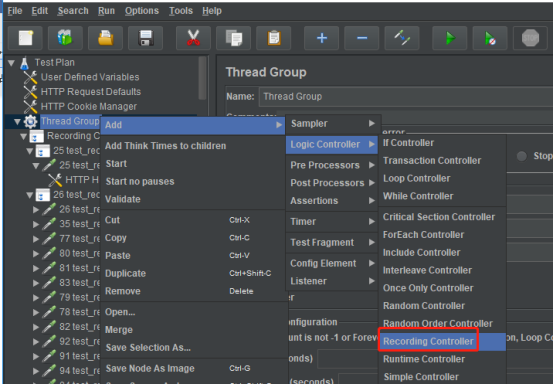This screenshot has height=385, width=554.
Task: Open the Help menu
Action: pos(212,11)
